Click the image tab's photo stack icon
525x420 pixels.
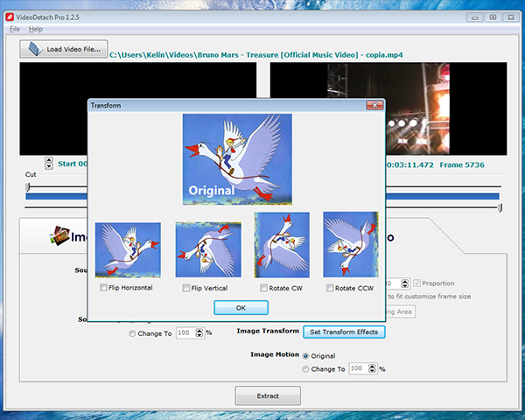coord(59,234)
